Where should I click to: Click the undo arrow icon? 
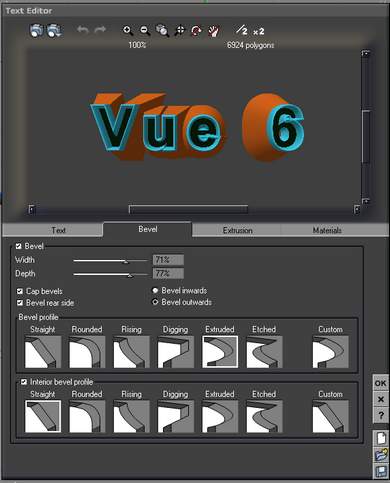(83, 30)
